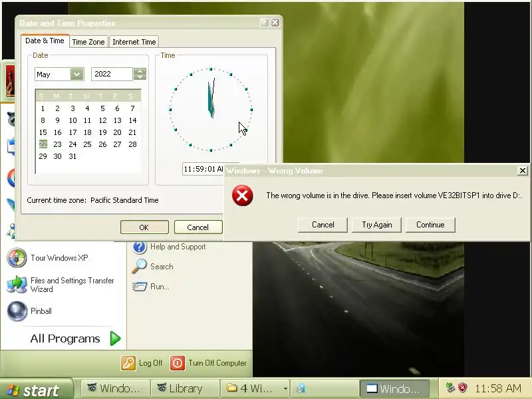The image size is (532, 399).
Task: Click the time field showing 11:59:01
Action: coord(203,169)
